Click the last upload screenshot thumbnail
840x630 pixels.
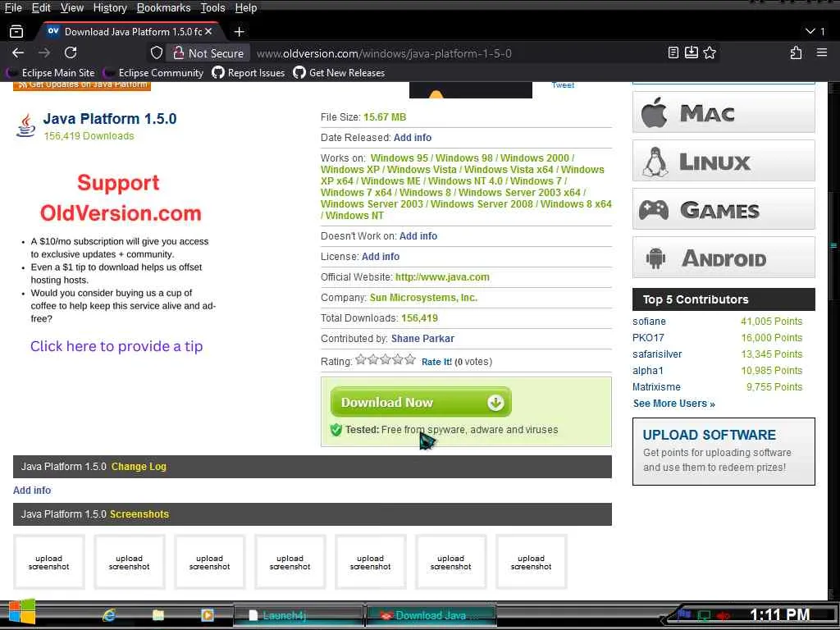pos(531,562)
